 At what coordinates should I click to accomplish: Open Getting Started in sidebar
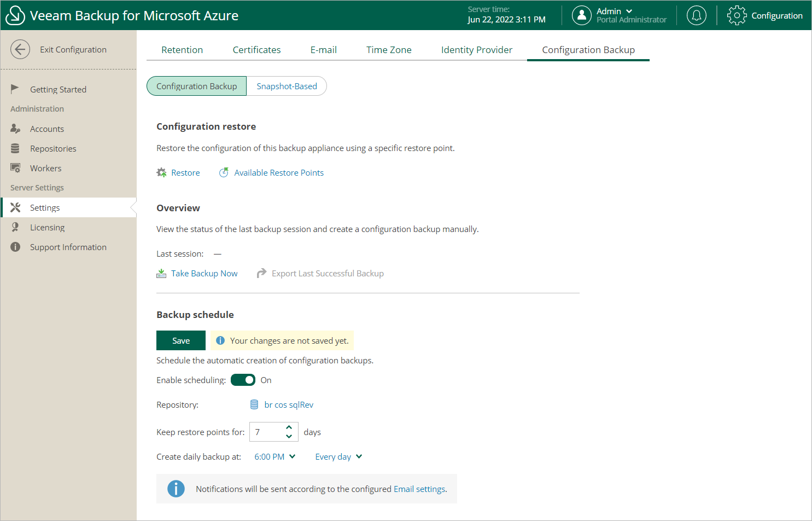[58, 89]
